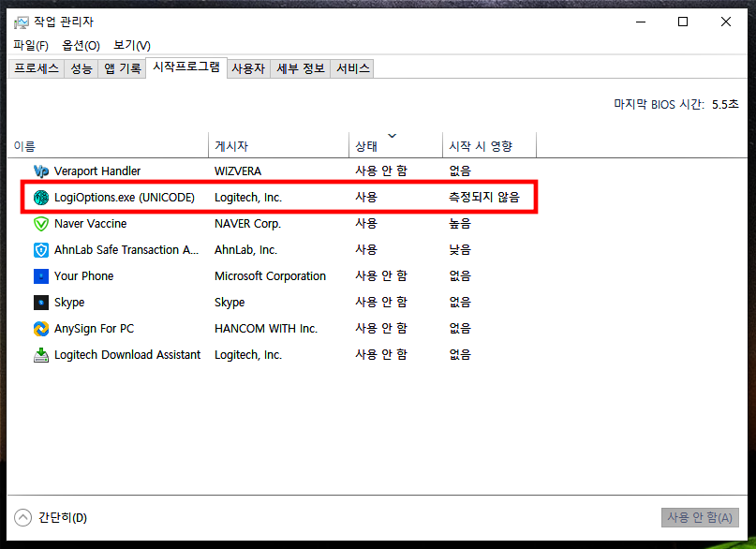
Task: Click the LogiOptions.exe globe icon
Action: tap(41, 198)
